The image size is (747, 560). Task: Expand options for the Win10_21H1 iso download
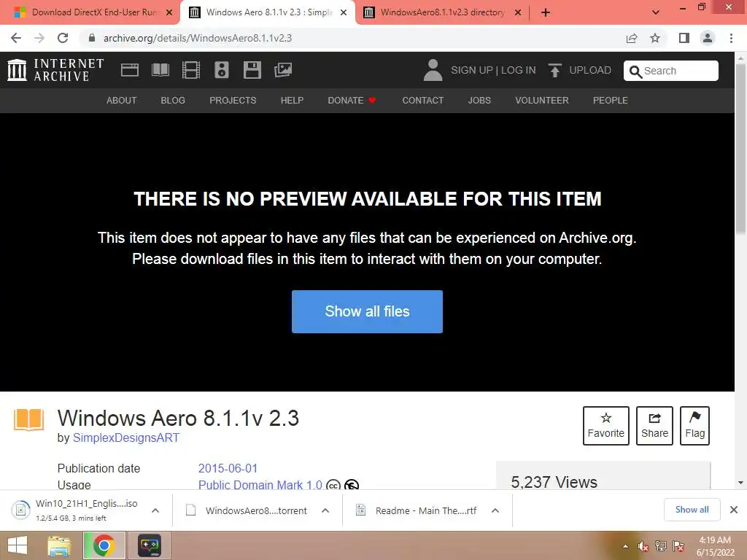(x=155, y=510)
